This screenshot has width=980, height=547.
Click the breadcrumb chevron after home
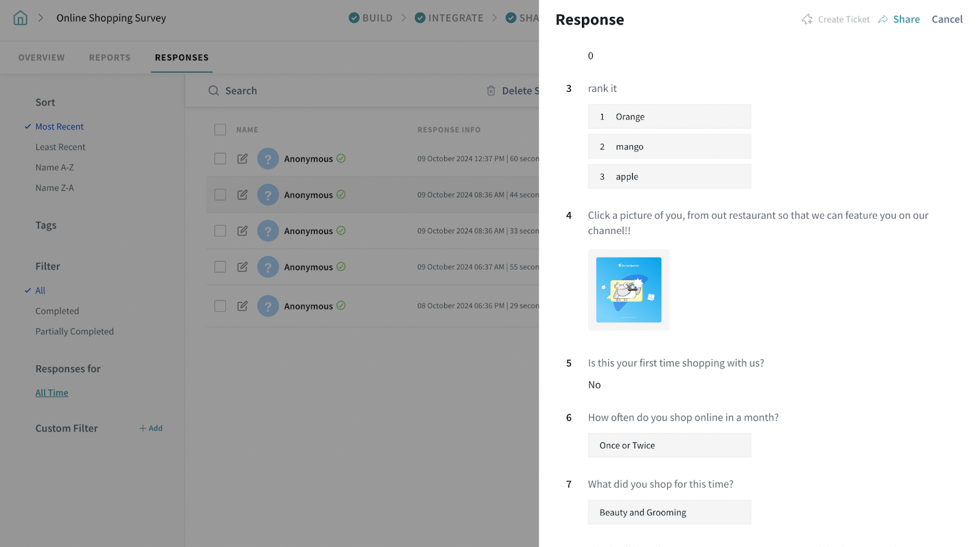tap(40, 18)
